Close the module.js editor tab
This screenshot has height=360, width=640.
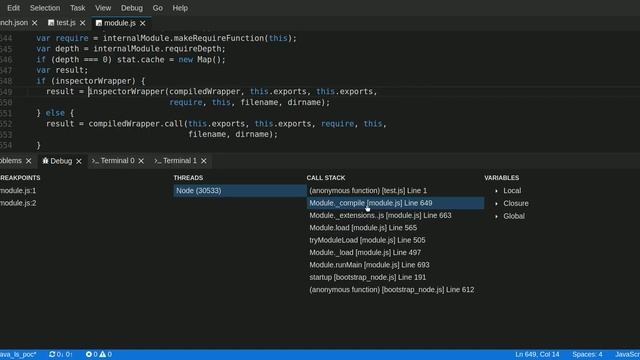(142, 23)
